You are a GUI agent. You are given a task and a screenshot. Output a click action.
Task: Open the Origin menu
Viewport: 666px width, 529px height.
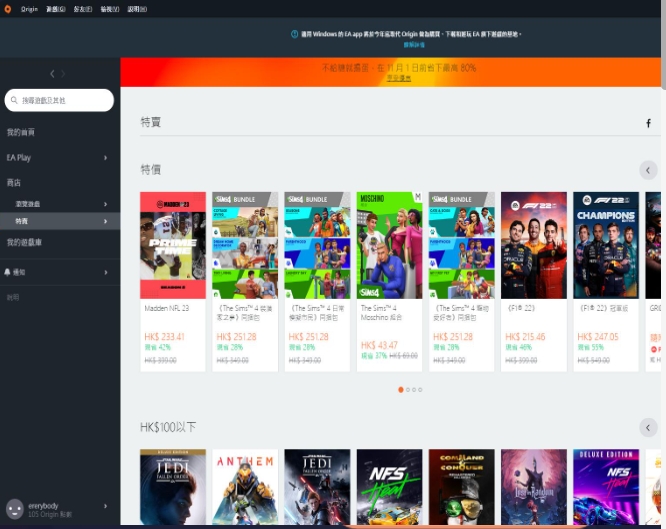(x=29, y=9)
